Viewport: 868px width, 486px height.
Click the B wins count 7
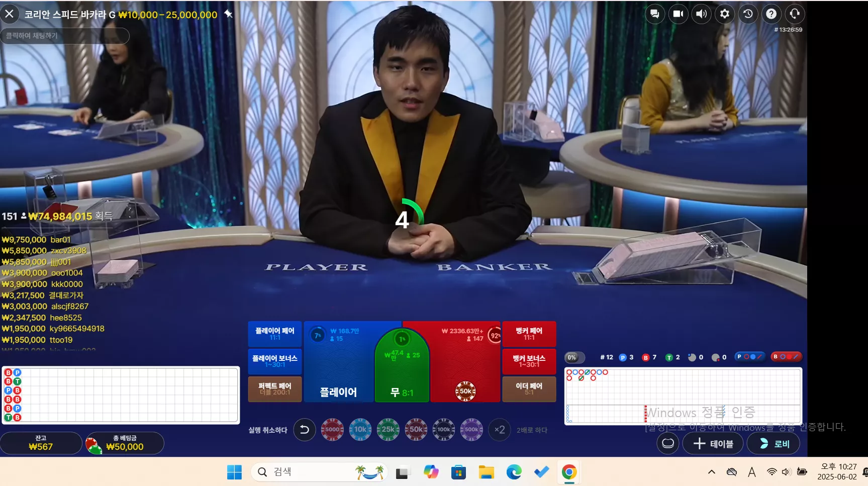(x=649, y=357)
